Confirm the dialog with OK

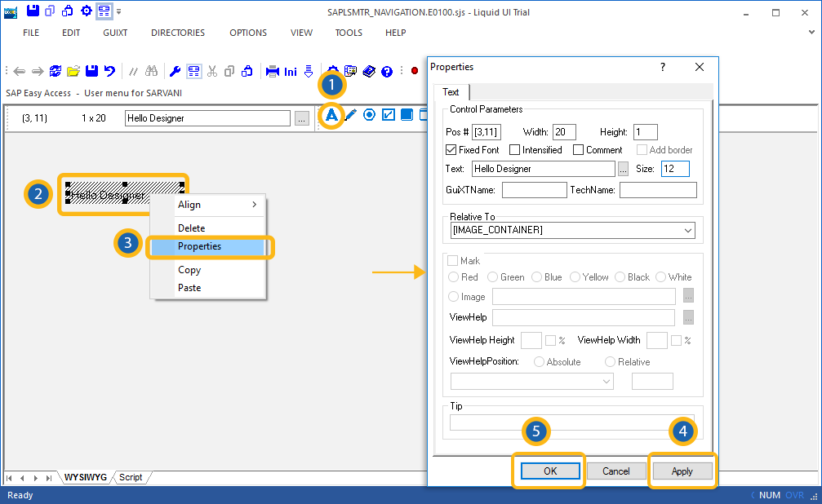[x=549, y=471]
